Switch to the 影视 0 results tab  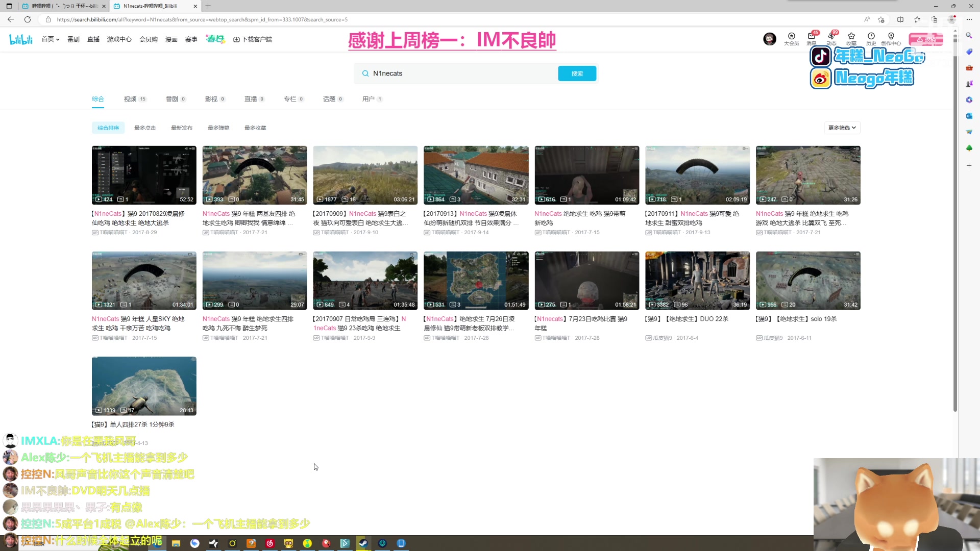(x=215, y=99)
